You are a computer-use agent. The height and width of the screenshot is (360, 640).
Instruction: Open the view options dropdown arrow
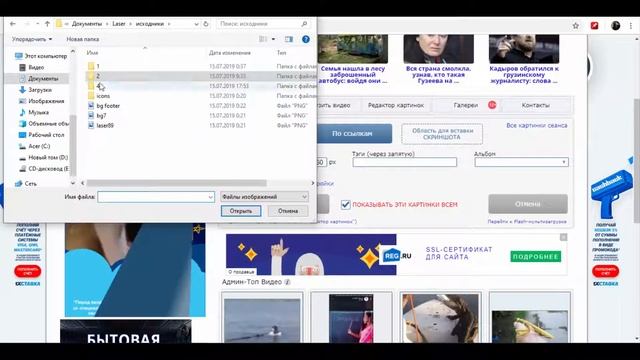coord(273,39)
